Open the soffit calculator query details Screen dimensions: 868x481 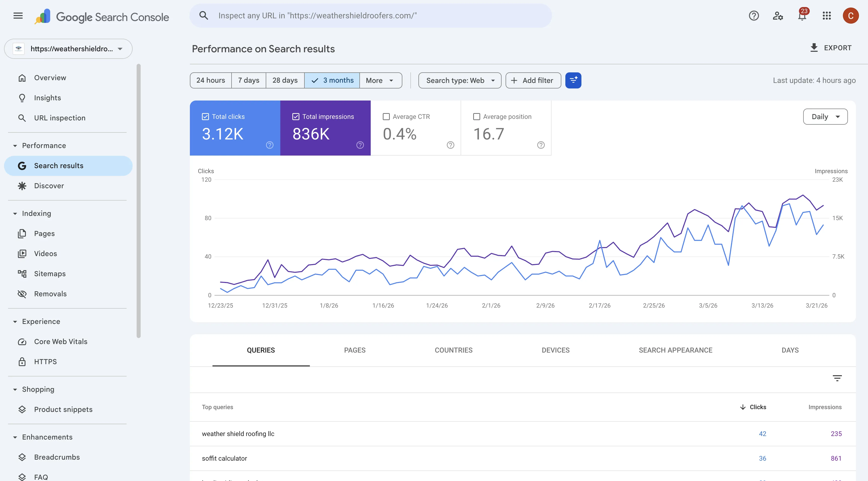click(x=225, y=458)
